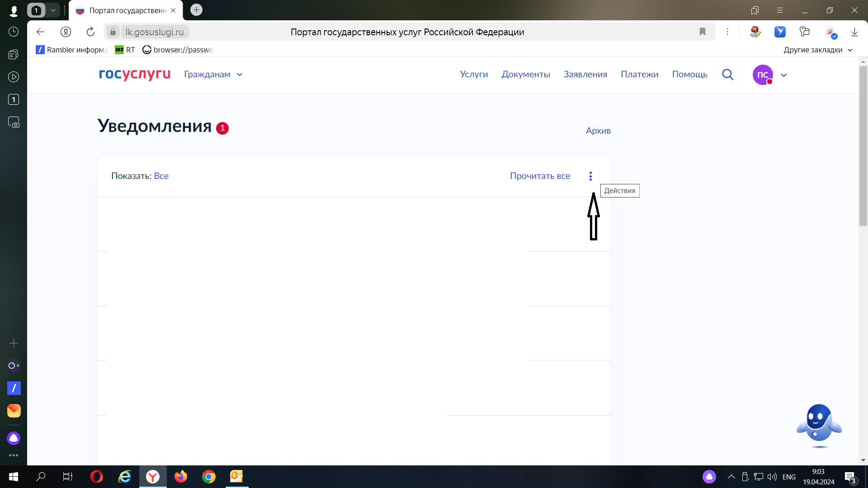Viewport: 868px width, 488px height.
Task: Bookmark this page using the bookmark icon
Action: (x=702, y=32)
